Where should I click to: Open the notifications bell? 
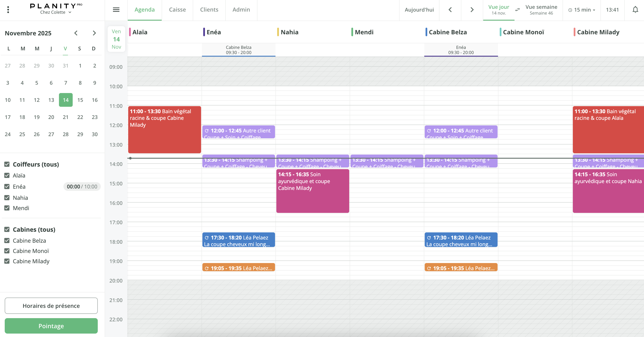635,10
